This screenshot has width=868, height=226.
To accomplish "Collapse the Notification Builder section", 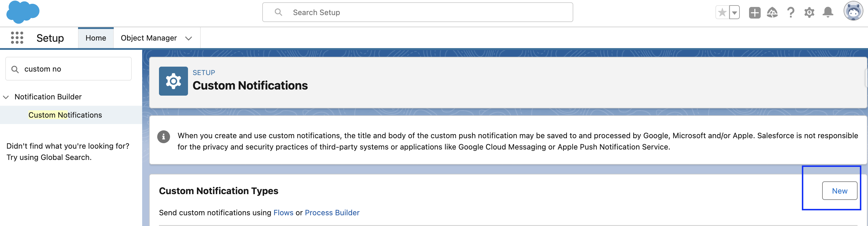I will click(6, 97).
